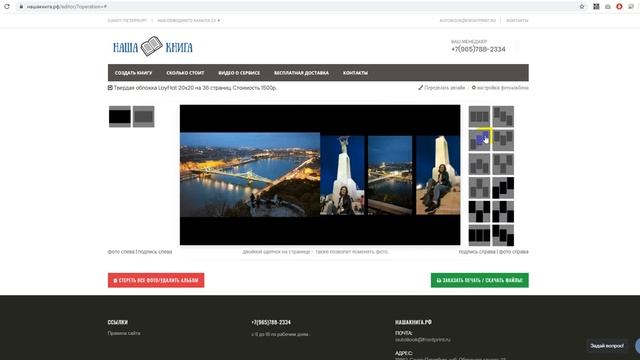Click icon before Твердая обложка LayFlat text
Viewport: 640px width, 360px height.
pyautogui.click(x=110, y=87)
